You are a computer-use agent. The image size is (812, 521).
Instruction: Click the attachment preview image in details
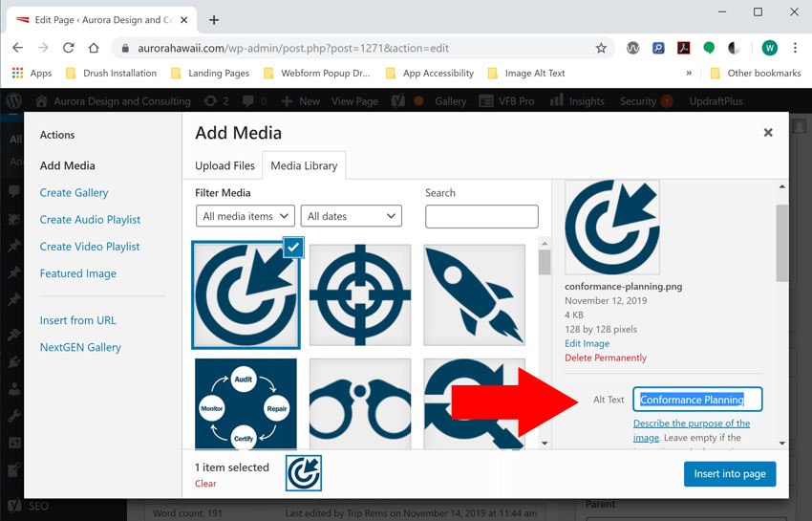[x=612, y=228]
